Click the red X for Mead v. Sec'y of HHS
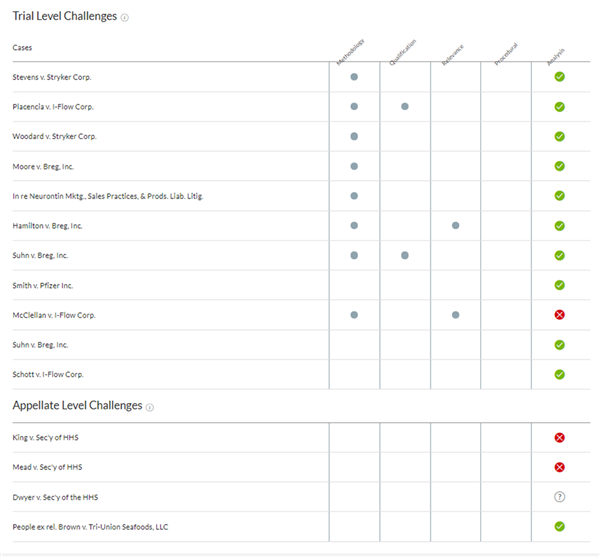This screenshot has width=600, height=557. (559, 467)
